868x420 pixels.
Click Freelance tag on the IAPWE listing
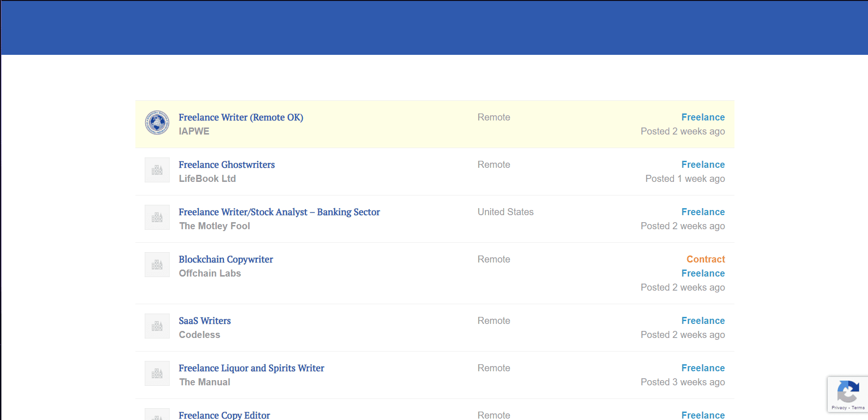(x=703, y=117)
